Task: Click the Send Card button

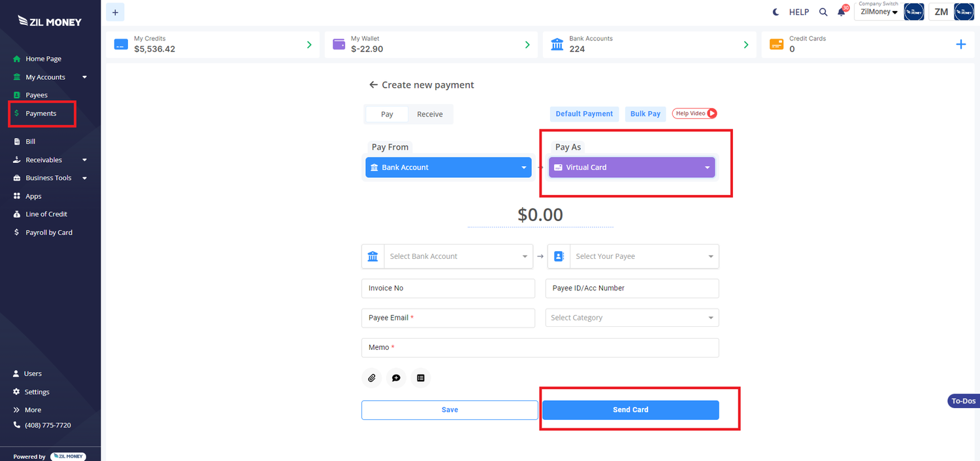Action: tap(630, 410)
